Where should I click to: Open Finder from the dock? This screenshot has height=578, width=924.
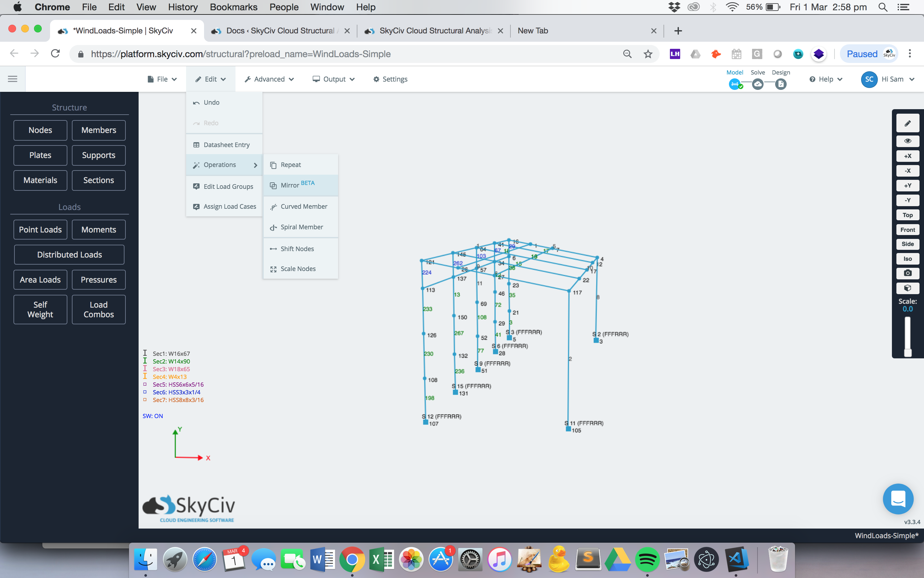click(145, 559)
